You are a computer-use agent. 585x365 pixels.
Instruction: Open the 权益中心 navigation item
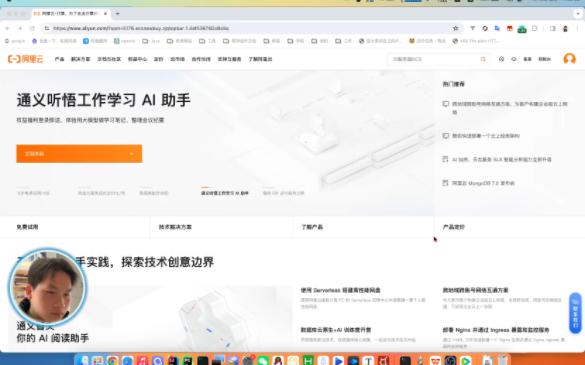pyautogui.click(x=137, y=59)
